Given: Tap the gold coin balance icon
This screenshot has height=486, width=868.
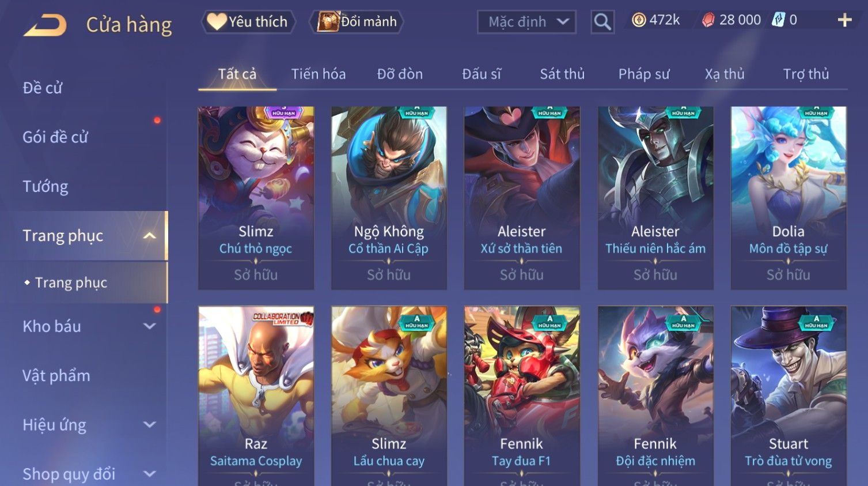Looking at the screenshot, I should coord(639,20).
